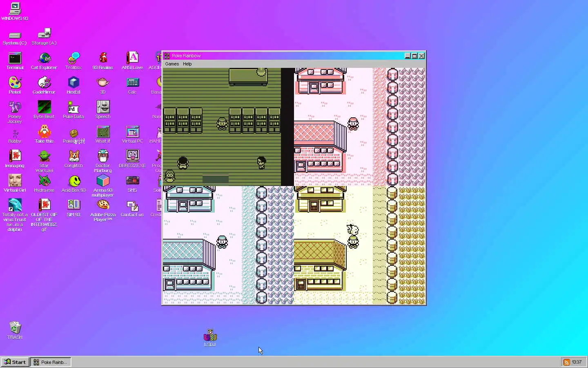Select the Poke Rainb... taskbar button
Viewport: 588px width, 368px height.
pos(51,362)
